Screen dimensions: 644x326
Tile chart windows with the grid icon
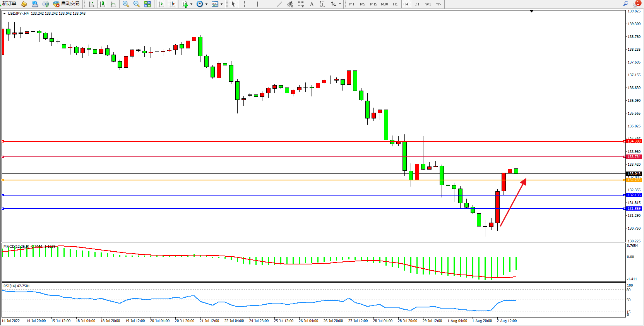click(147, 4)
